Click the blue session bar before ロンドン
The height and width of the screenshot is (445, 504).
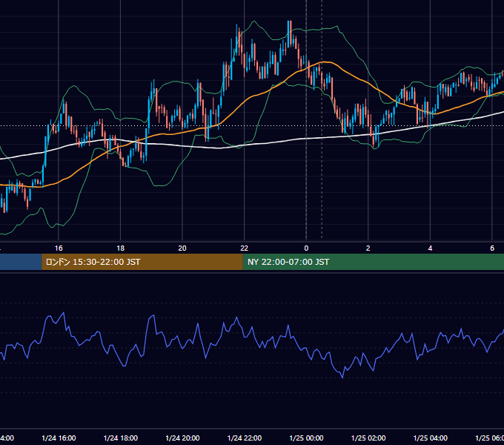pos(21,262)
